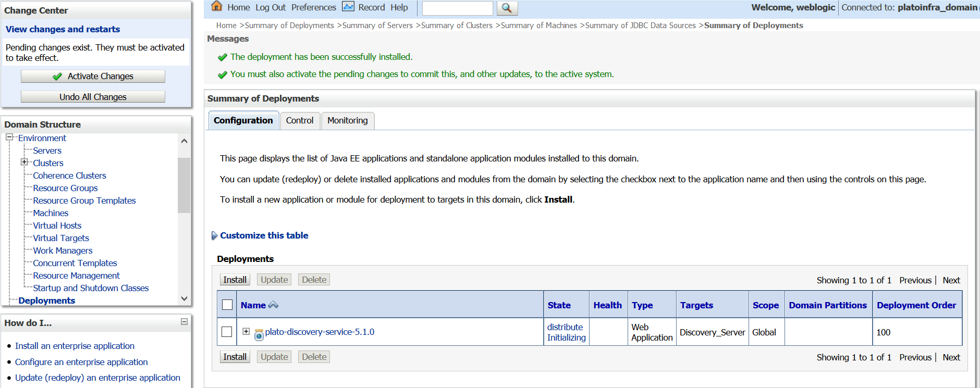Sort by Deployment Order column header
The height and width of the screenshot is (388, 980).
coord(916,305)
